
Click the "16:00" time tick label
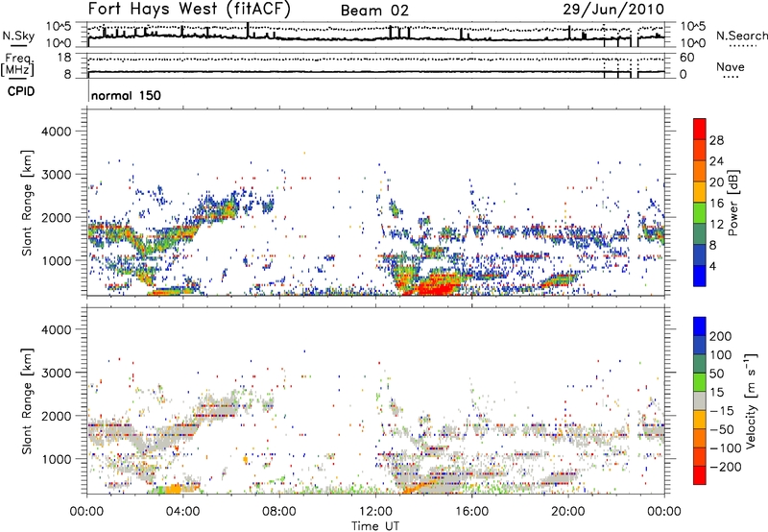(471, 512)
